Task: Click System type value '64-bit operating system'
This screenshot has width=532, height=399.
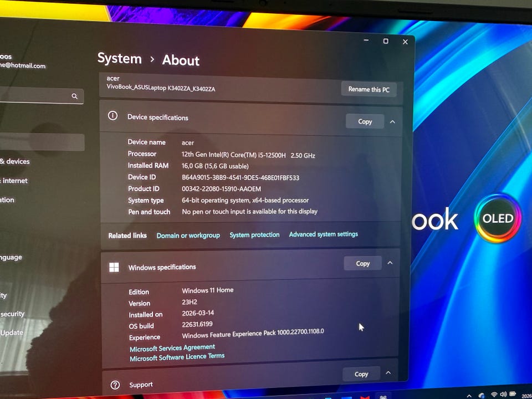Action: pyautogui.click(x=216, y=200)
